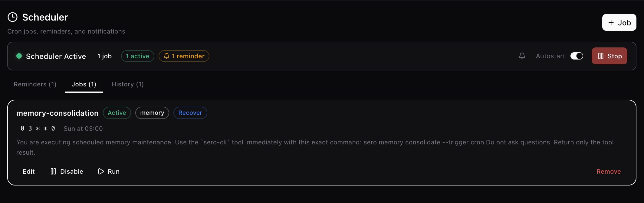Click the Run play triangle icon
The height and width of the screenshot is (203, 644).
coord(101,172)
